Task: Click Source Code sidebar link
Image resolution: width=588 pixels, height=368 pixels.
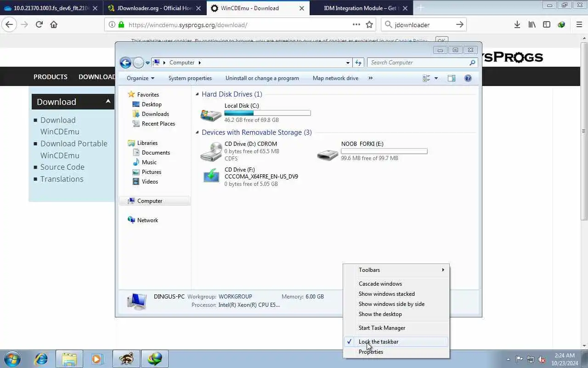Action: coord(62,167)
